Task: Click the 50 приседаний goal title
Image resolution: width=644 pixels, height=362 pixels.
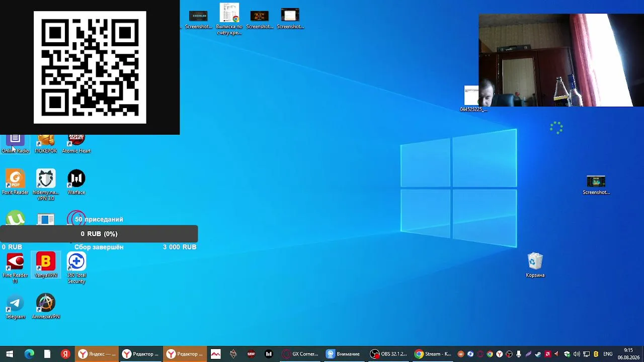Action: tap(99, 219)
